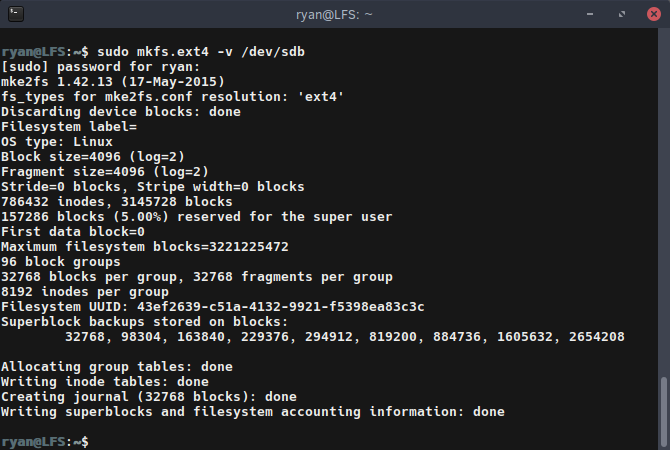Click the empty scrollbar track above the thumb

[x=663, y=200]
